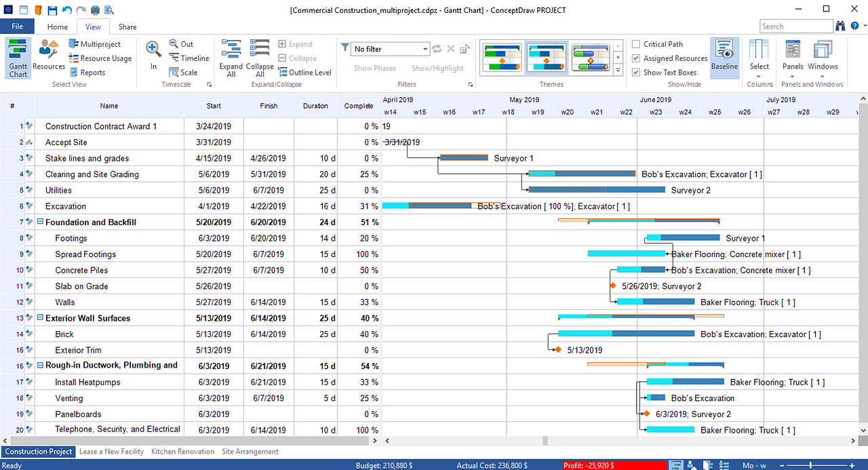Select the Excavation task bar in chart
The height and width of the screenshot is (470, 868).
click(x=427, y=205)
